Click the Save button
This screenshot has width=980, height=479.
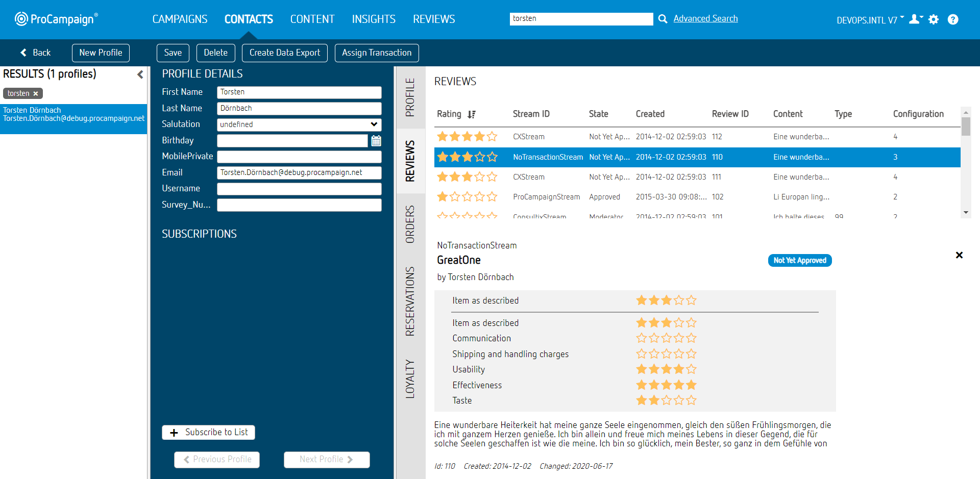tap(173, 53)
